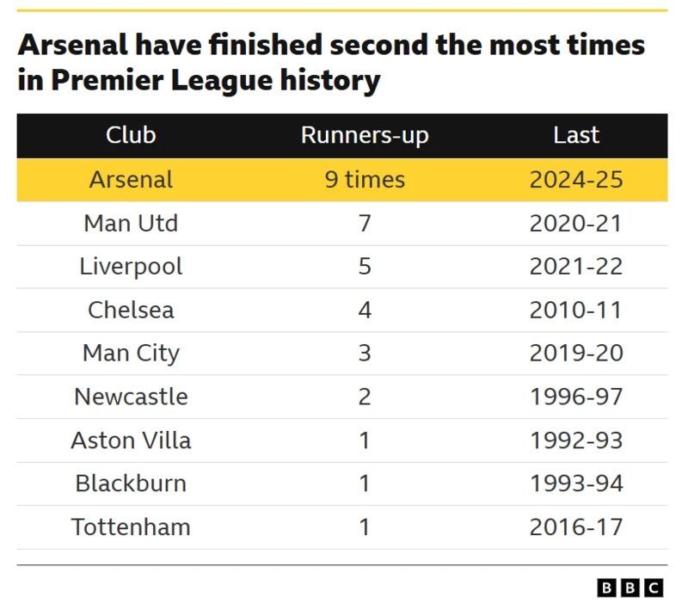This screenshot has width=688, height=616.
Task: Select the Blackburn club name
Action: click(x=131, y=484)
